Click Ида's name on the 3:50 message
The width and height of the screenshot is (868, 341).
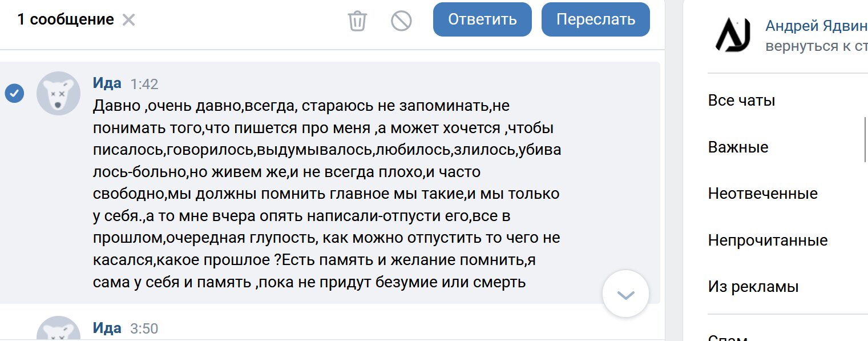click(x=107, y=328)
